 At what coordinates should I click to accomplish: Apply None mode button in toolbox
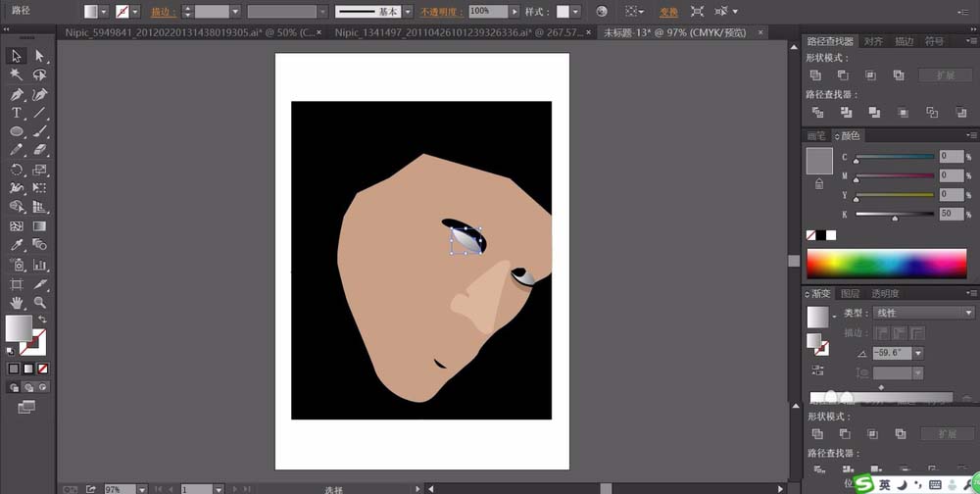pos(42,369)
